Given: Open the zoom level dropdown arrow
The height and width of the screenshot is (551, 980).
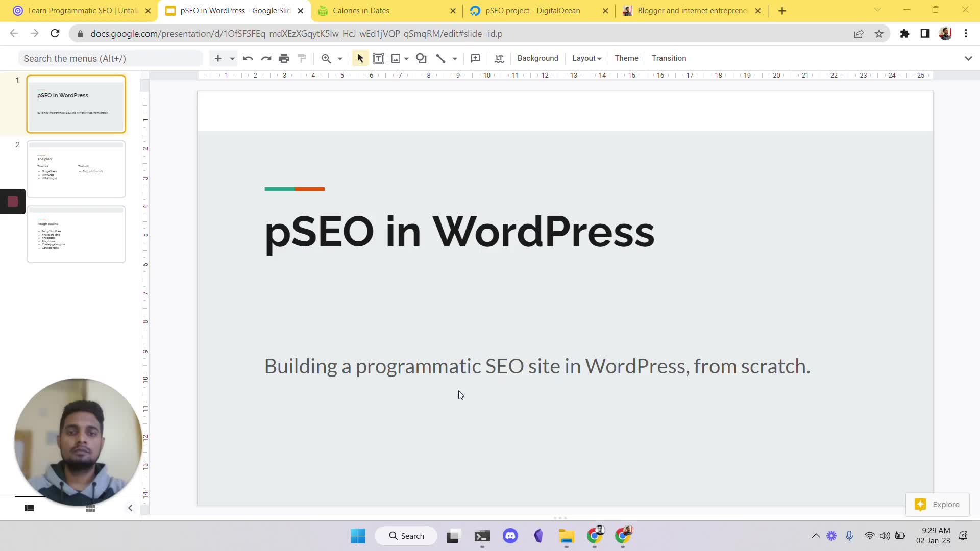Looking at the screenshot, I should tap(340, 58).
